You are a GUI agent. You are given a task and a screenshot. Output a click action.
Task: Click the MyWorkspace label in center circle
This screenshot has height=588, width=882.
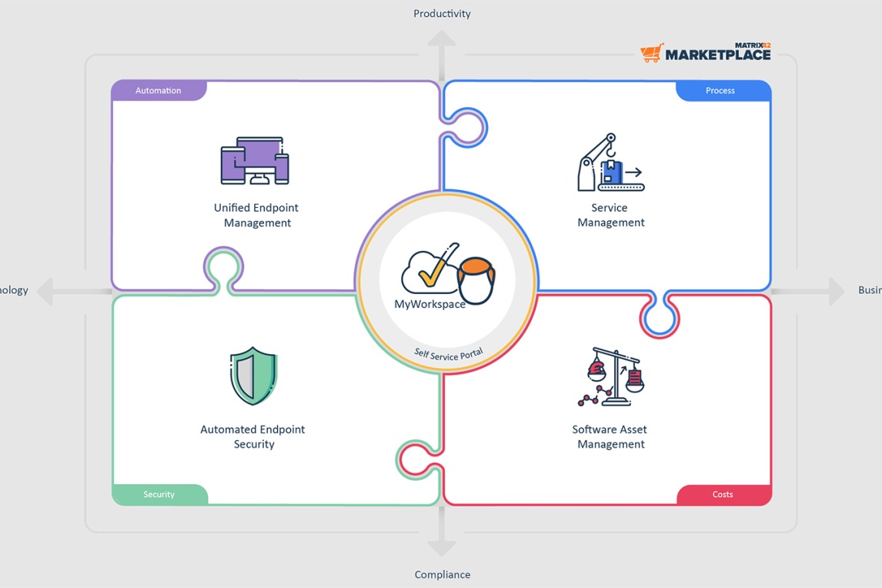tap(429, 305)
